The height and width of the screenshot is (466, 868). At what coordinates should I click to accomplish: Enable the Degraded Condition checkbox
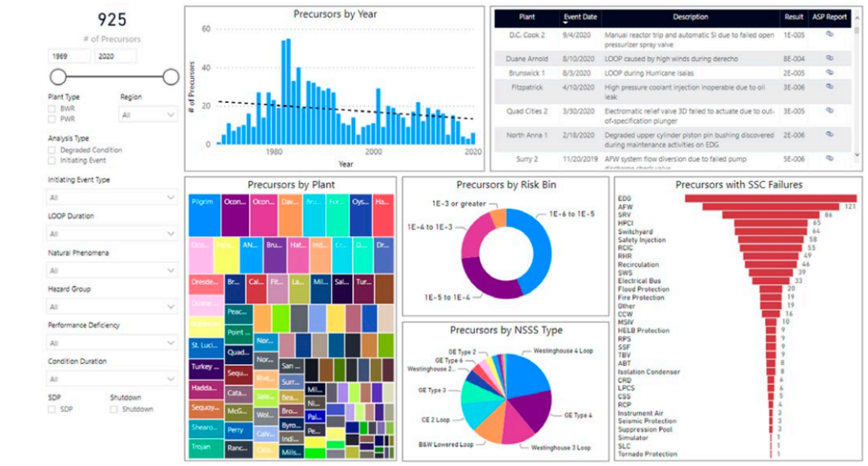click(x=52, y=150)
